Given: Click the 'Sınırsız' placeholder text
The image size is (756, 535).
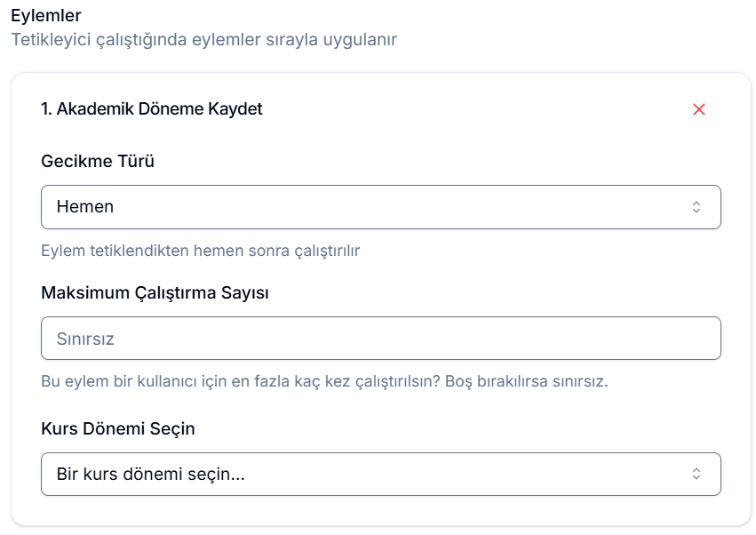Looking at the screenshot, I should click(85, 339).
